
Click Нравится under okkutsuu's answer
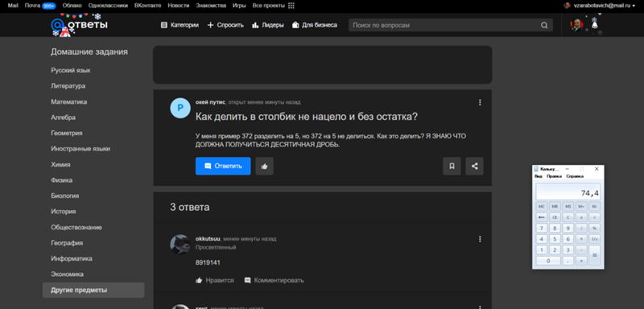coord(215,280)
